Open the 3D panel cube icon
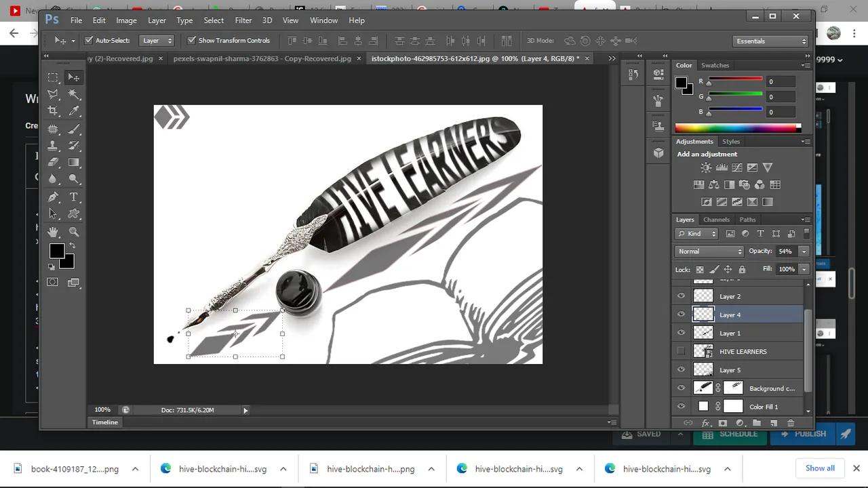The width and height of the screenshot is (868, 488). [658, 153]
